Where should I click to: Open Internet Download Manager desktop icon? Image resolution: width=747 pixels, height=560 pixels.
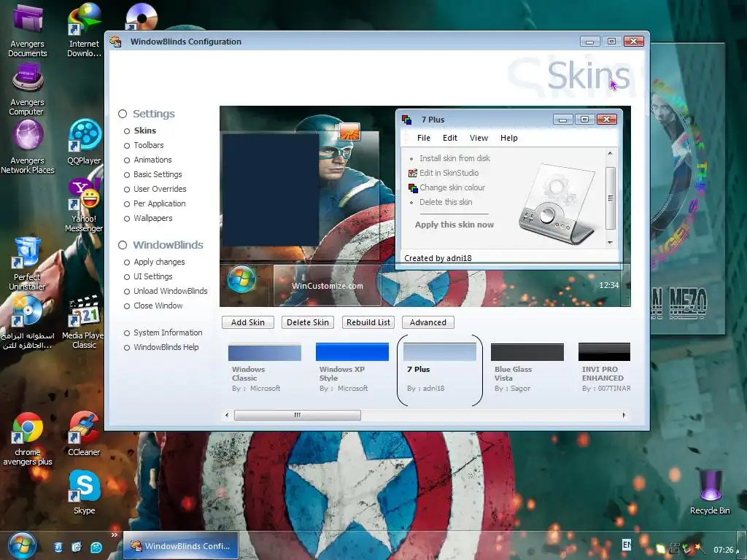[x=84, y=29]
